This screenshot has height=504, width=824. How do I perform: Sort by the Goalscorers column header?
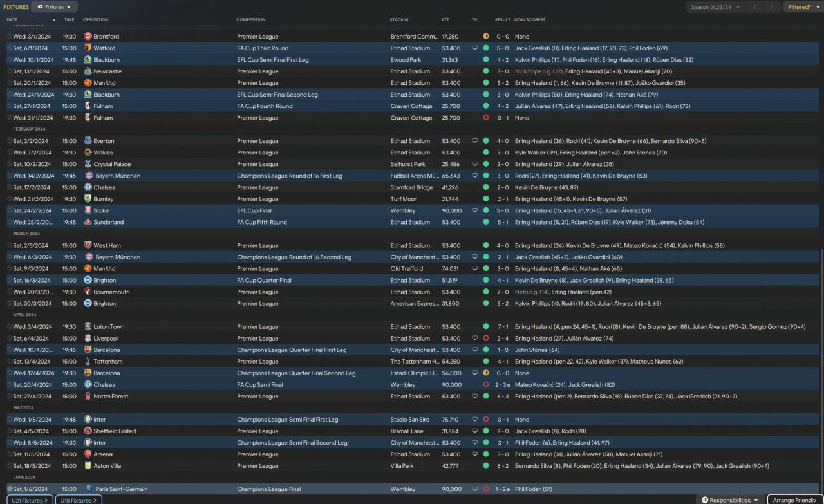point(530,20)
